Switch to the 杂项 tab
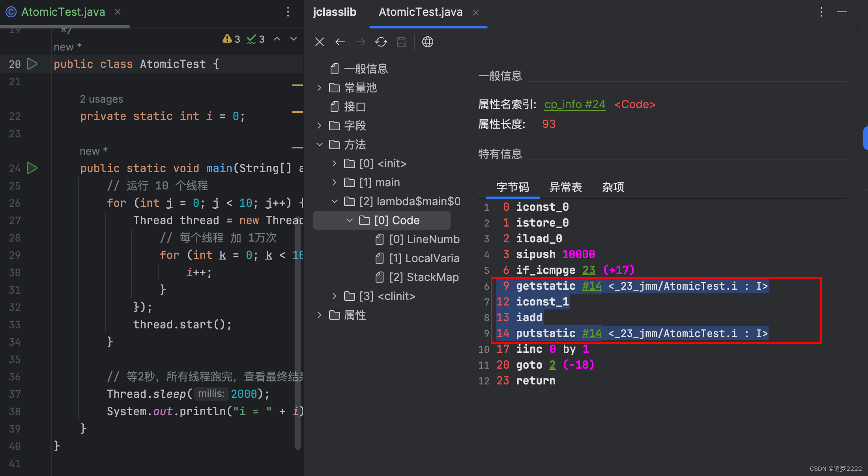Screen dimensions: 868x476 coord(613,187)
